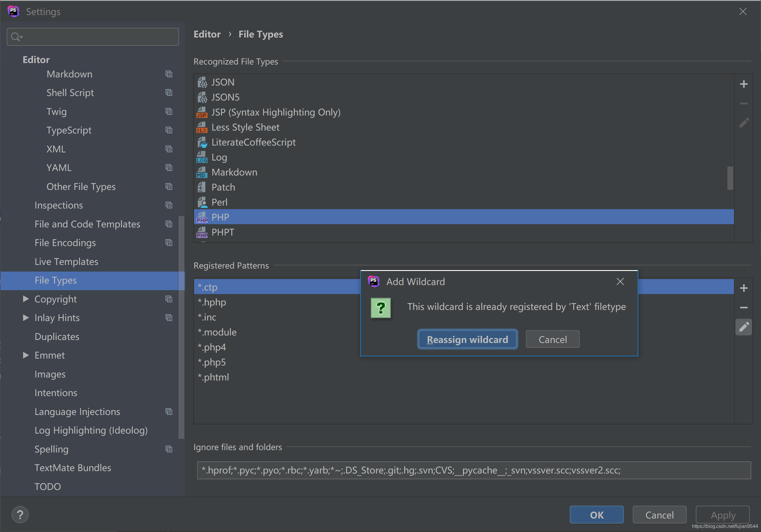
Task: Click the Ignore files and folders field
Action: (x=473, y=470)
